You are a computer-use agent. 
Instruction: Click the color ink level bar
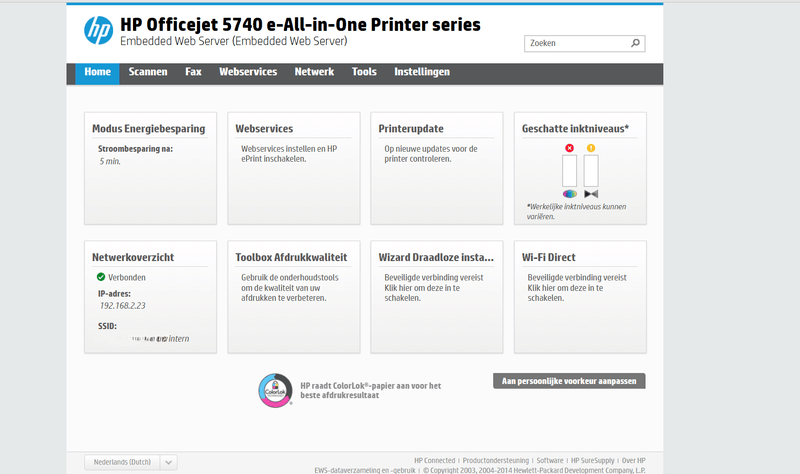pyautogui.click(x=569, y=171)
